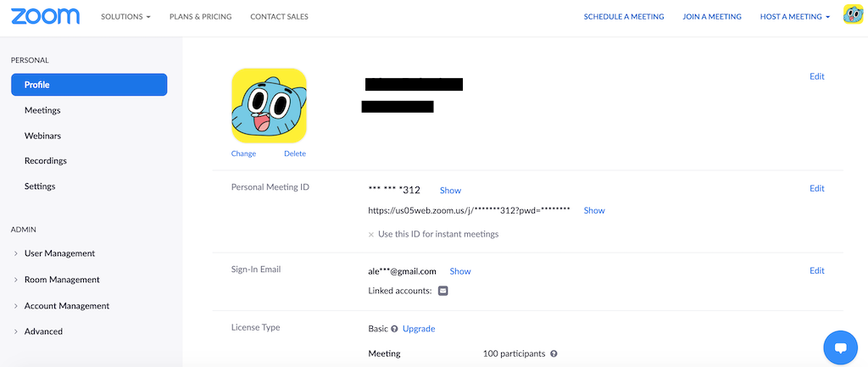The image size is (868, 367).
Task: Click the help icon beside 100 participants
Action: [554, 353]
